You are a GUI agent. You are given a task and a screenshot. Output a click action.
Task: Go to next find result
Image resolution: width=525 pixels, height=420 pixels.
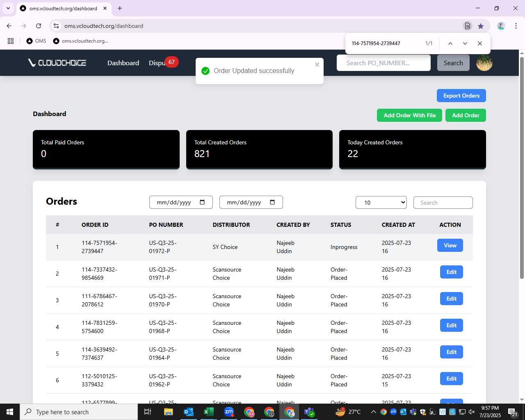pos(465,43)
